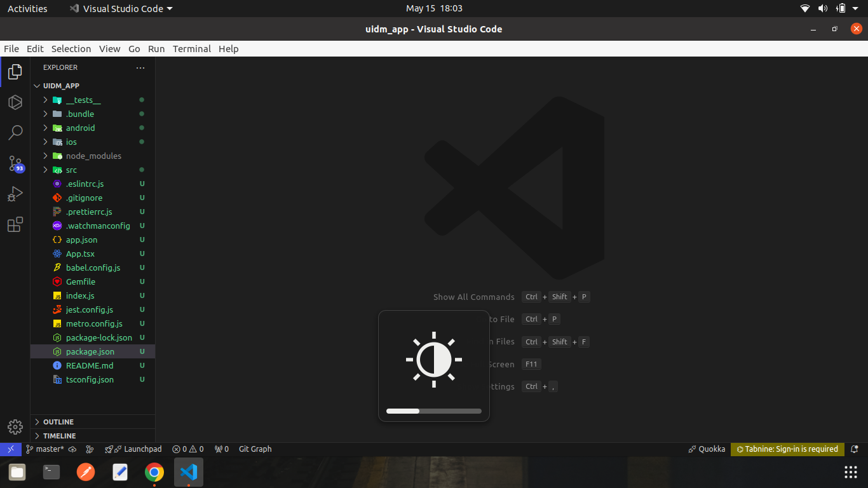Open the Terminal menu
Image resolution: width=868 pixels, height=488 pixels.
(191, 49)
